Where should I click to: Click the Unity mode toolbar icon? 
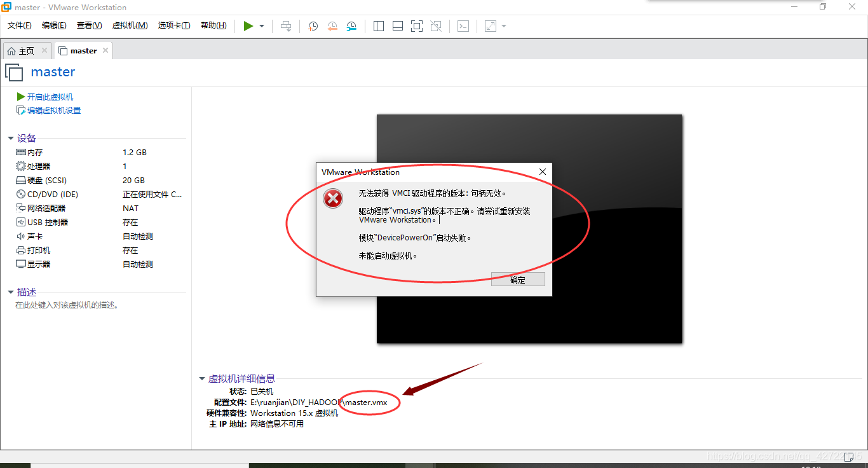436,26
